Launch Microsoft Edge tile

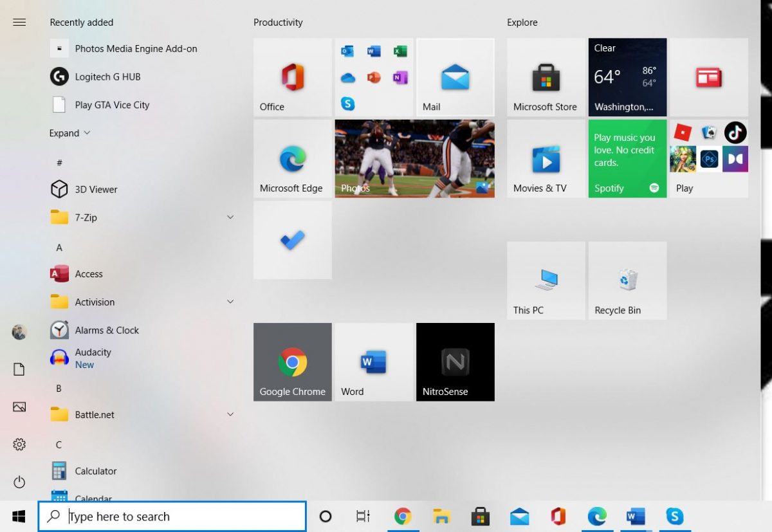[x=292, y=158]
